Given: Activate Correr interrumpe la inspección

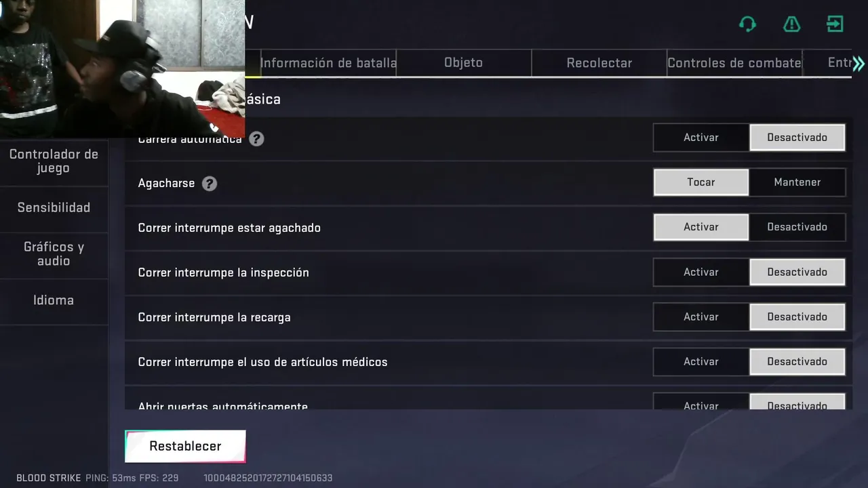Looking at the screenshot, I should pos(701,272).
